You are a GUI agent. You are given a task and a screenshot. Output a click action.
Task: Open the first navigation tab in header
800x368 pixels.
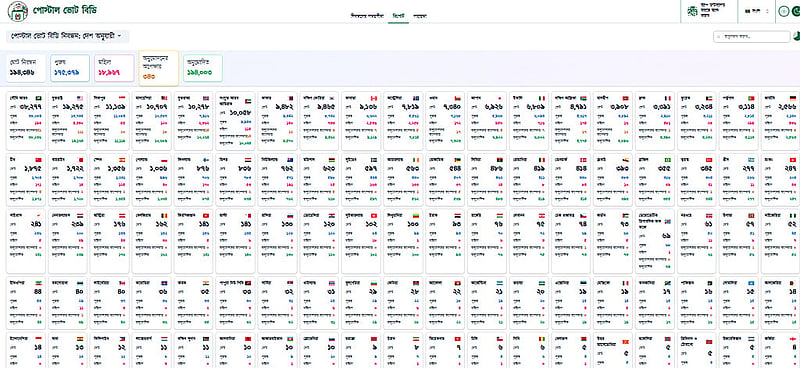coord(367,16)
